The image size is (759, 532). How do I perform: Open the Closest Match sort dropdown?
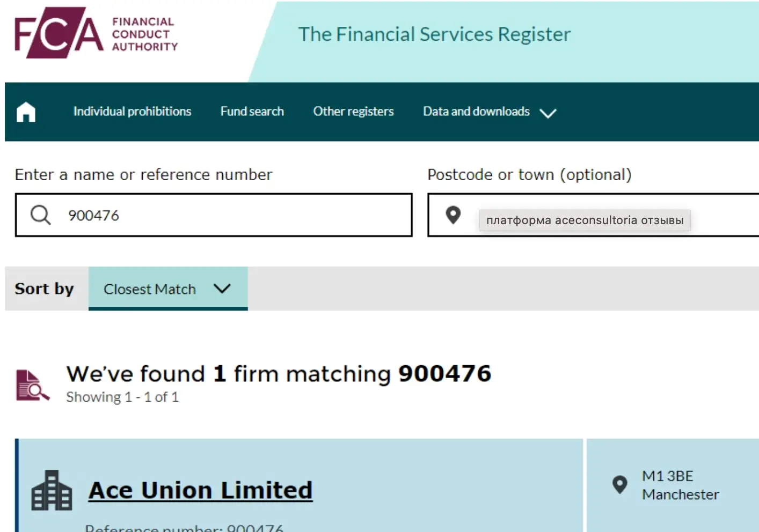point(168,289)
